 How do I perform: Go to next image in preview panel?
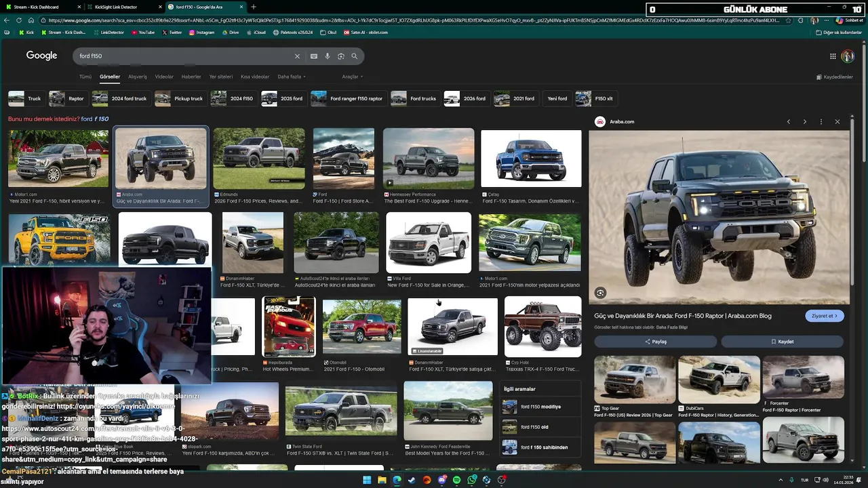(805, 122)
